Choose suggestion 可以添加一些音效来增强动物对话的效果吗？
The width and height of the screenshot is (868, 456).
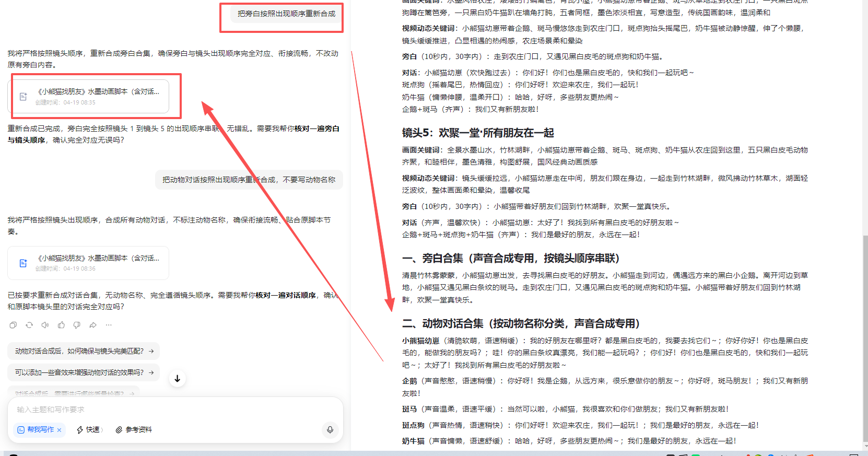click(x=84, y=372)
